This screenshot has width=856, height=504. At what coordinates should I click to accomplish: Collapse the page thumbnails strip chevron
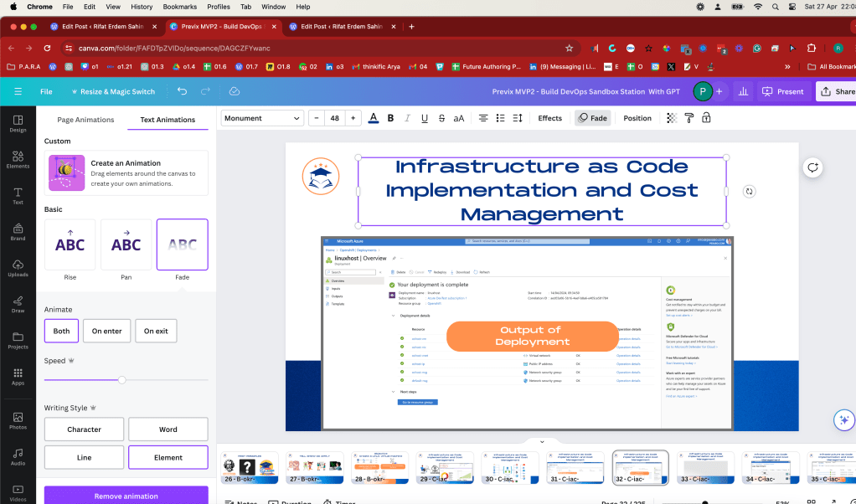(x=542, y=442)
